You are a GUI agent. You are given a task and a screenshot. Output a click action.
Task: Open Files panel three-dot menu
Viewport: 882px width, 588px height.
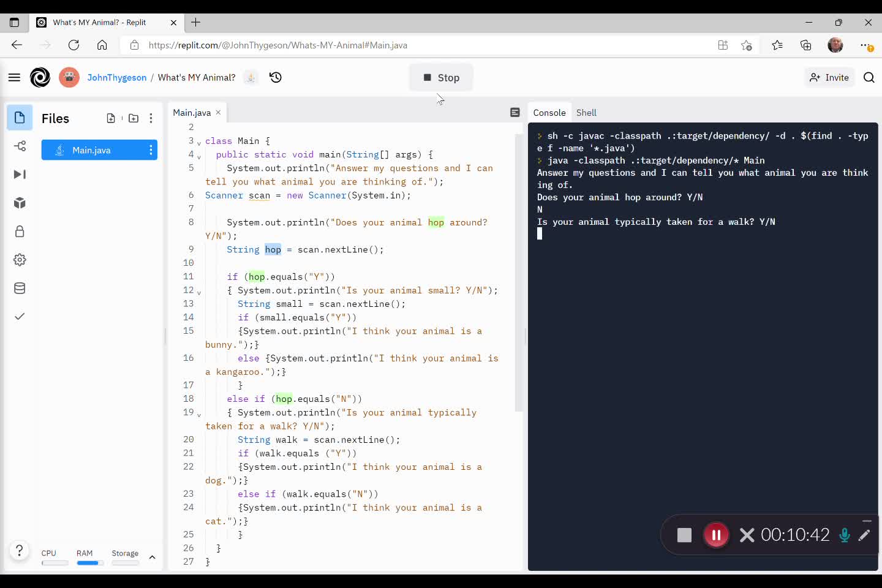click(151, 118)
